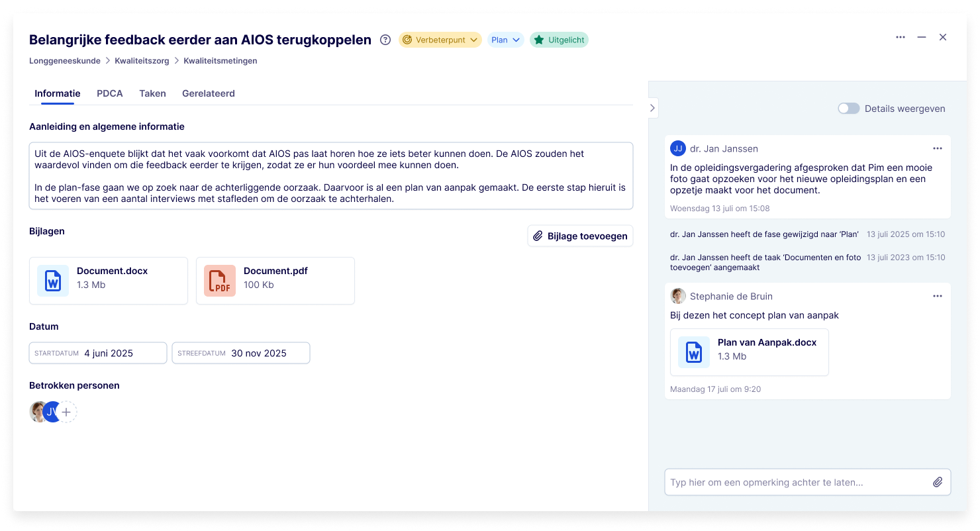The height and width of the screenshot is (531, 980).
Task: Open options menu on Stephanie de Bruin's comment
Action: click(938, 296)
